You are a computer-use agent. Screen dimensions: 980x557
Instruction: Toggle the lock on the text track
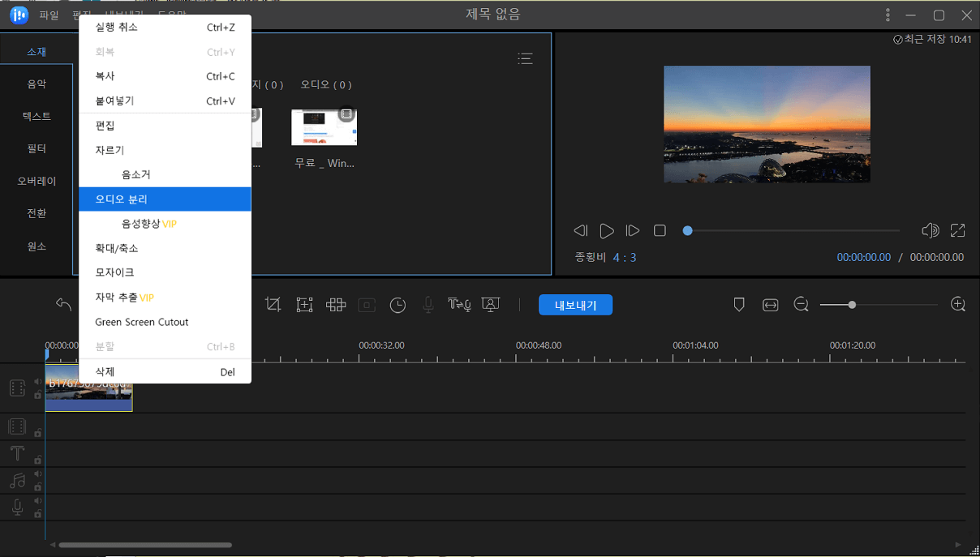tap(37, 460)
